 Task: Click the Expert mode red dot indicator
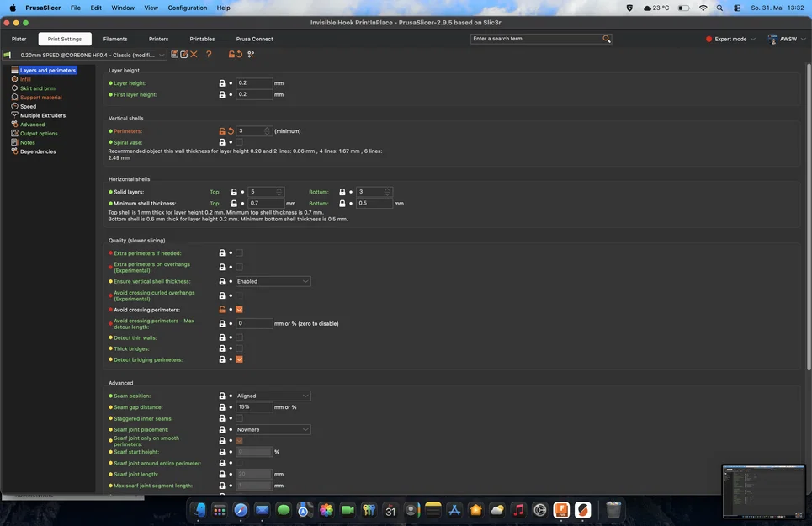[x=709, y=39]
